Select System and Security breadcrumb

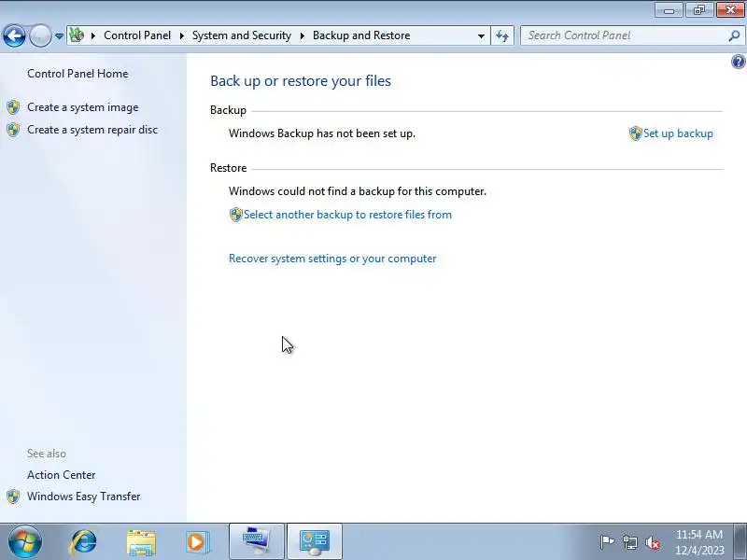click(242, 35)
